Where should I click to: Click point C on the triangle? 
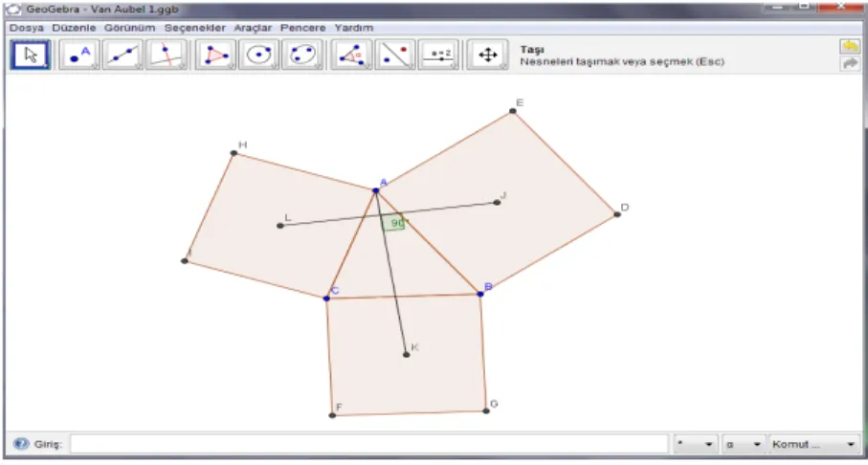326,299
